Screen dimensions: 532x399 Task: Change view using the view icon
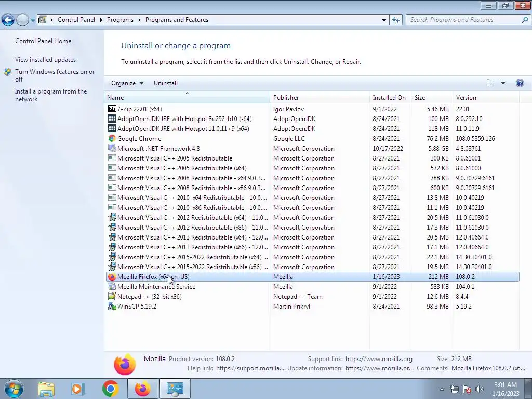(490, 83)
